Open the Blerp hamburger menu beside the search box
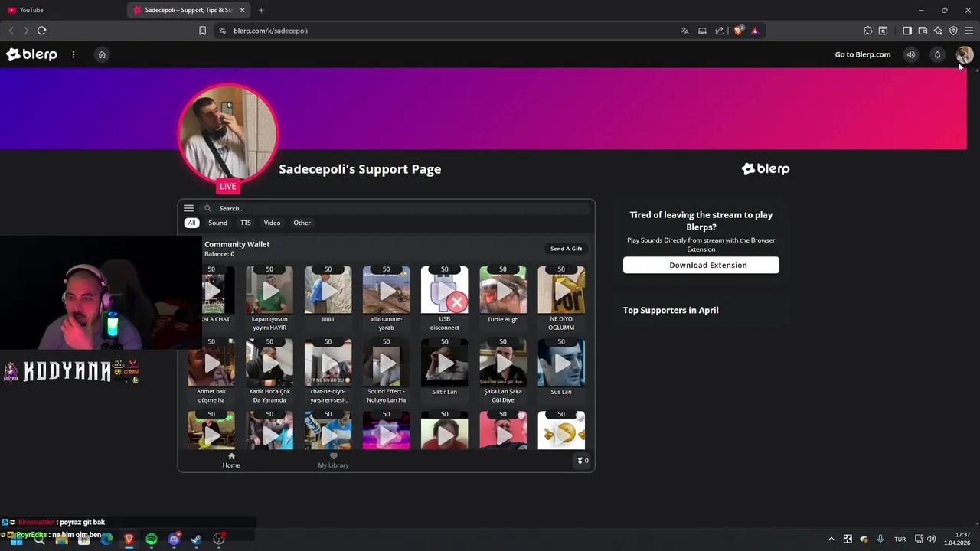 click(x=188, y=208)
